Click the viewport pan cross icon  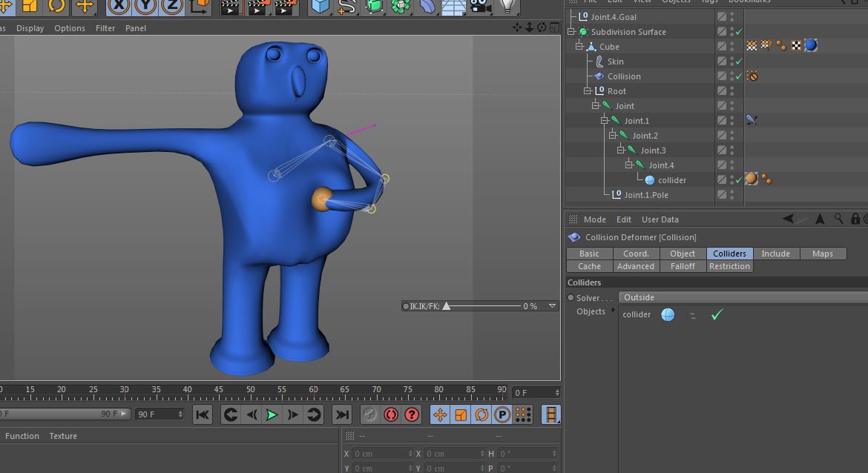(517, 27)
